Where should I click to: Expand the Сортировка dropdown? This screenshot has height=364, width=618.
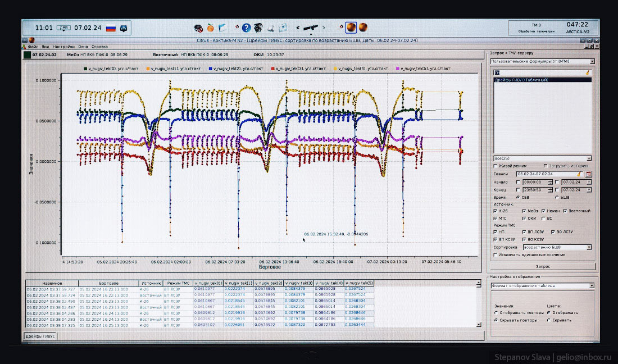589,247
